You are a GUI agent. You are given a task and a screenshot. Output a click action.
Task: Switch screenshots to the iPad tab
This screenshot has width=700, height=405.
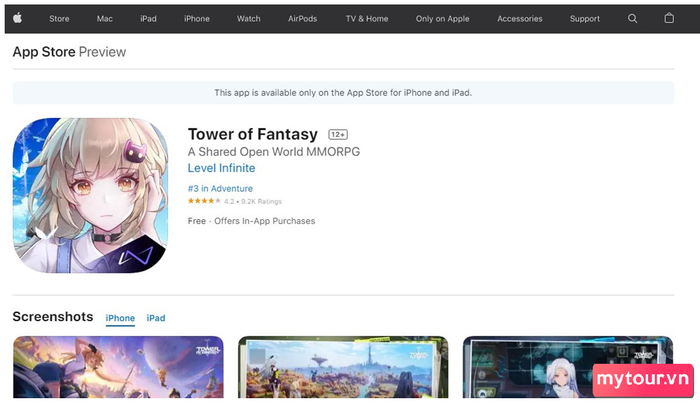pyautogui.click(x=156, y=318)
